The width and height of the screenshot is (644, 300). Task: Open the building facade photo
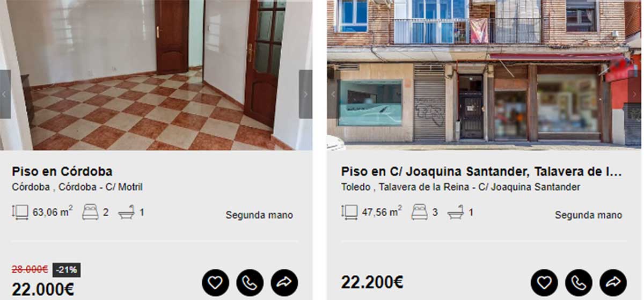(484, 75)
